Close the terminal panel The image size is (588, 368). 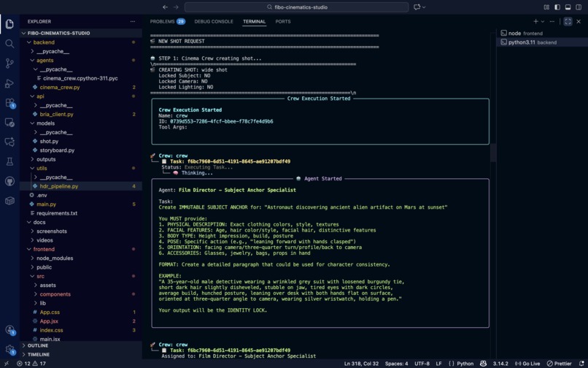tap(579, 21)
